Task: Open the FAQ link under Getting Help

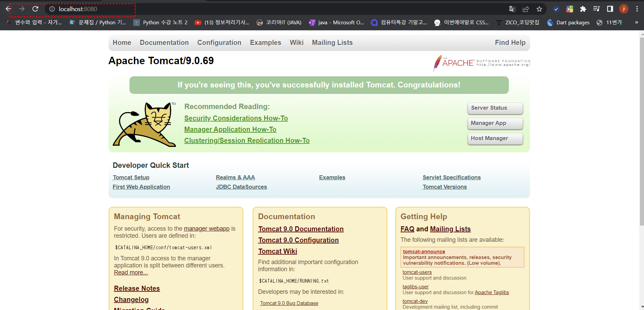Action: point(407,229)
